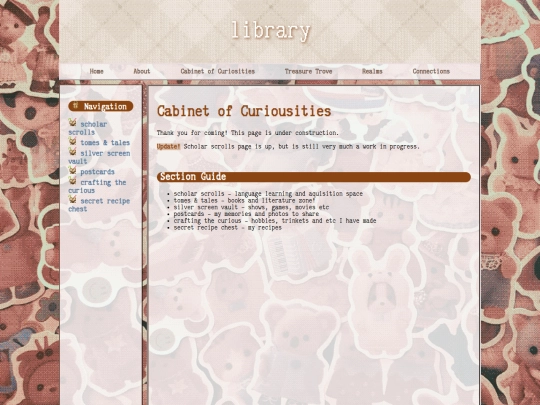
Task: Click the Section Guide heading bar
Action: coord(314,177)
